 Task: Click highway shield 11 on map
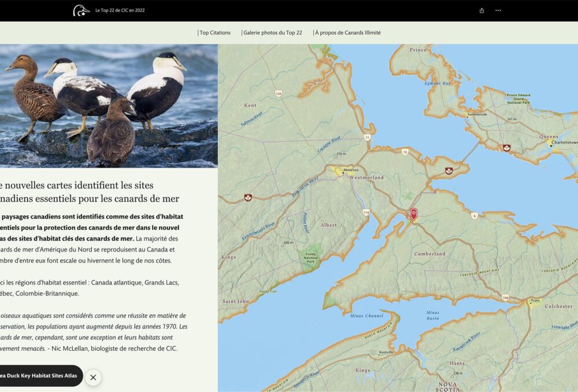(x=367, y=137)
